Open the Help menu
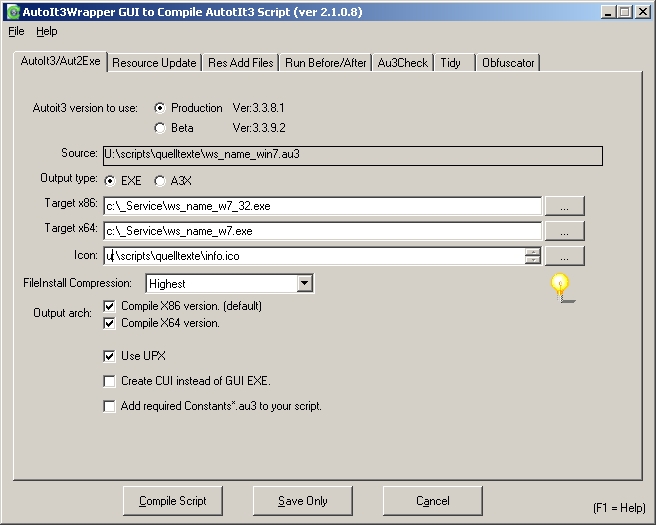The height and width of the screenshot is (525, 656). click(47, 32)
